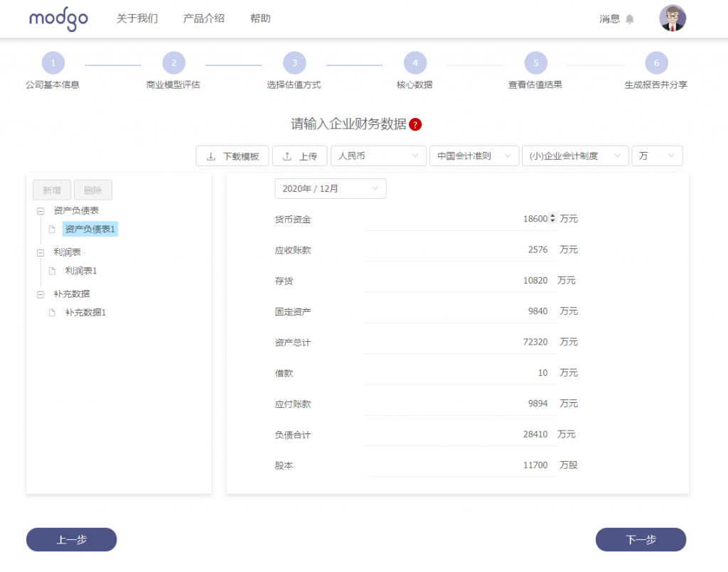
Task: Click the modgo logo
Action: (58, 19)
